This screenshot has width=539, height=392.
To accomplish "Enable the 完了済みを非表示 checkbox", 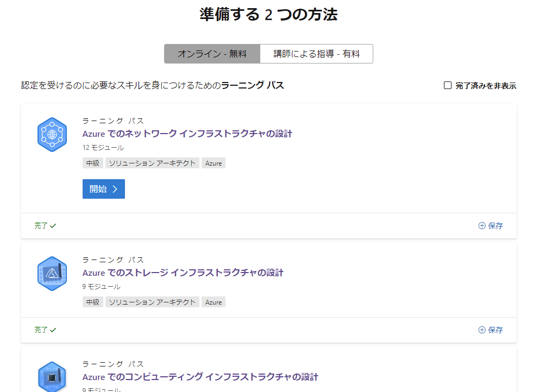I will pos(447,85).
